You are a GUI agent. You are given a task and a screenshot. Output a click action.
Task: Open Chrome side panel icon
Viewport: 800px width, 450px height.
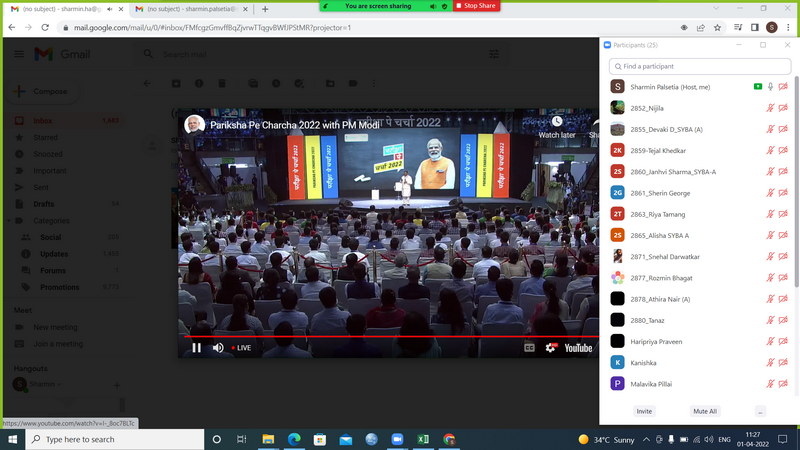755,28
